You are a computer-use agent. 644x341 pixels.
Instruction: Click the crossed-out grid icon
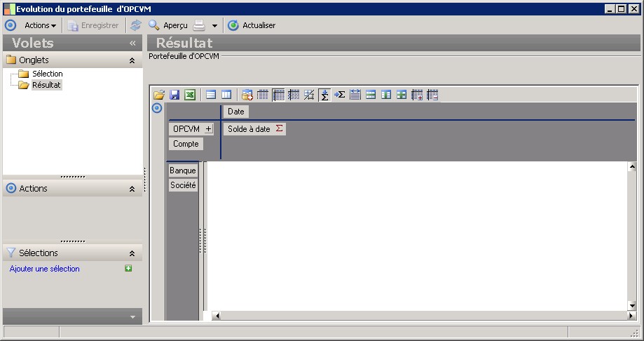(309, 95)
